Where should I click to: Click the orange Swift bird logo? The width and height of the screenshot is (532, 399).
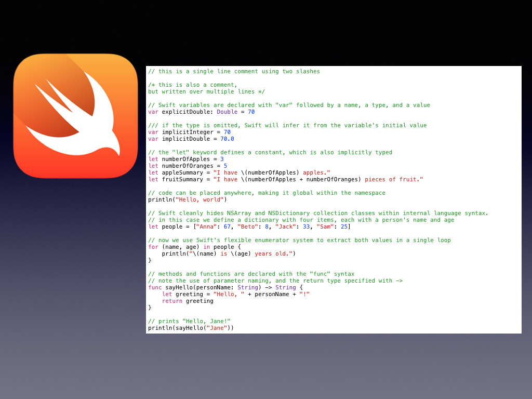coord(76,116)
